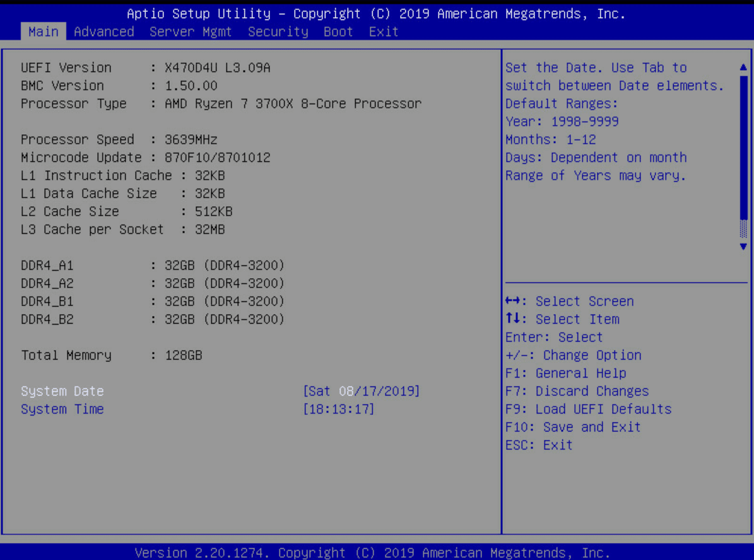
Task: Click the DDR4_B1 memory row
Action: pos(153,301)
